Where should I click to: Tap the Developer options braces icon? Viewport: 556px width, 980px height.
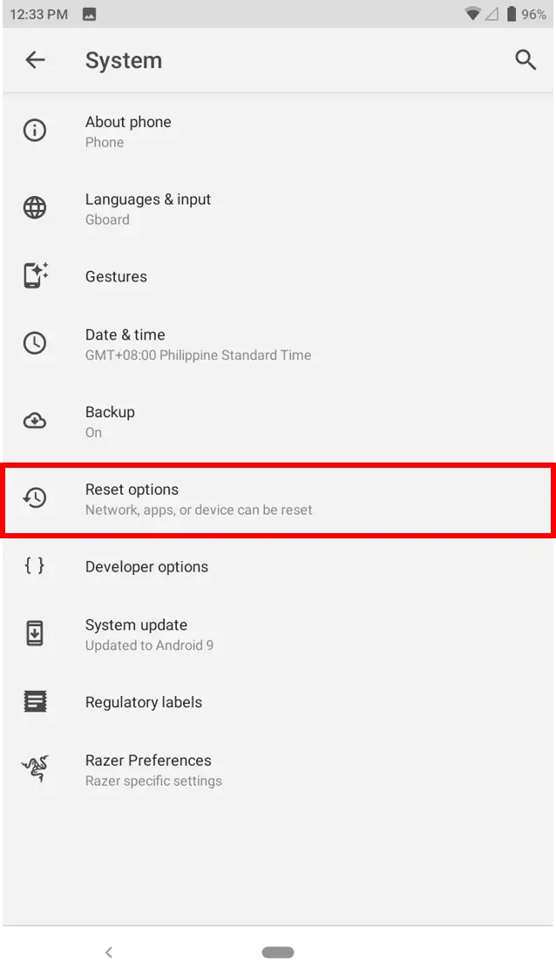(x=35, y=566)
